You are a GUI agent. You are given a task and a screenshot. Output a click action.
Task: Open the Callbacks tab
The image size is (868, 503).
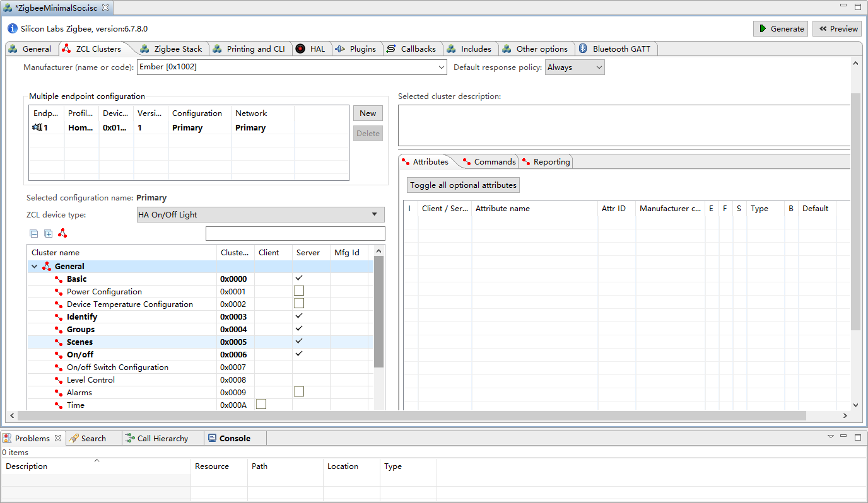point(411,49)
